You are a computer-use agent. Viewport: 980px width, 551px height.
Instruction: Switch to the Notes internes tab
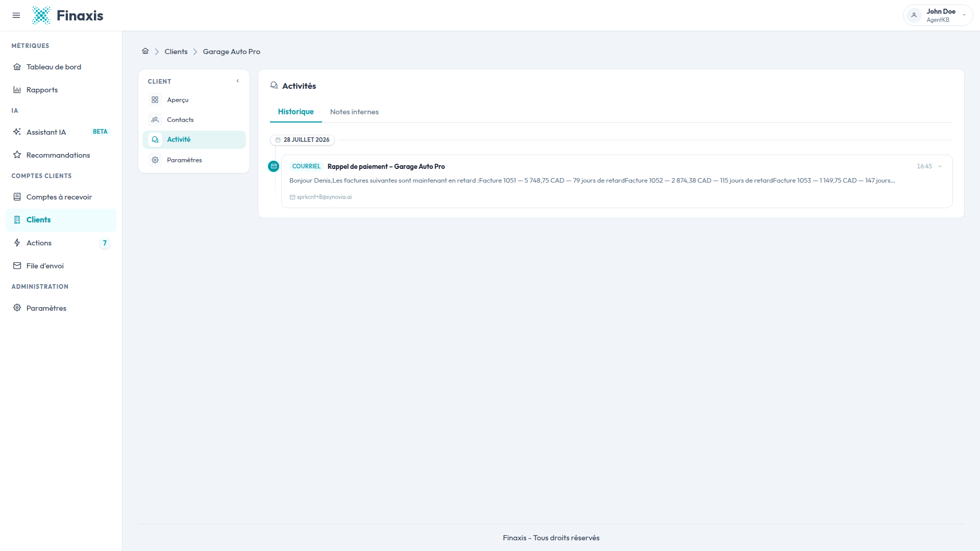coord(354,112)
